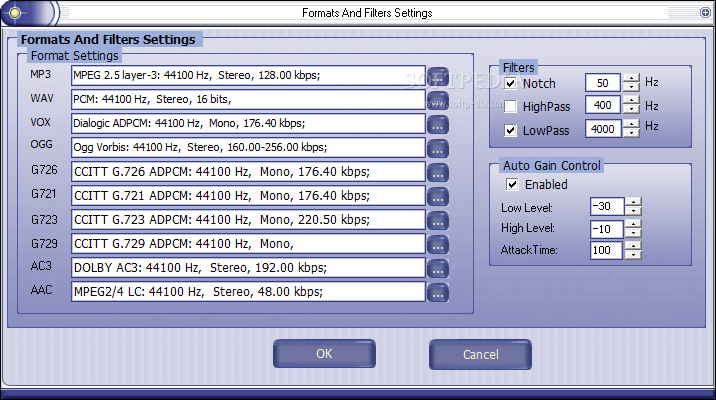The image size is (716, 400).
Task: Click the MPEG2/4 LC AAC field
Action: [248, 292]
